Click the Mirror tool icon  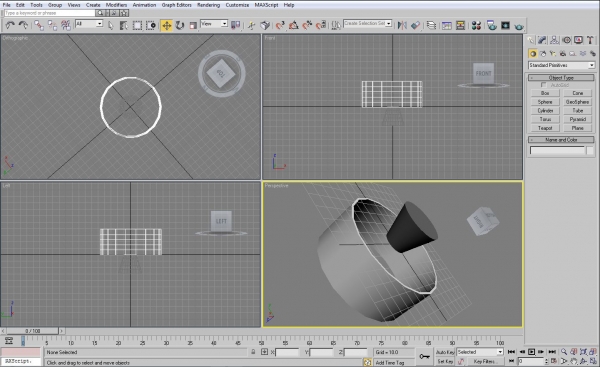tap(402, 25)
